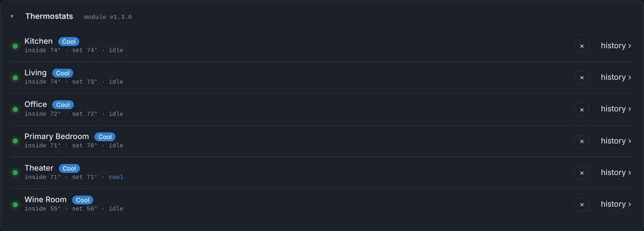The width and height of the screenshot is (644, 231).
Task: Click the X button for Kitchen thermostat
Action: 582,46
